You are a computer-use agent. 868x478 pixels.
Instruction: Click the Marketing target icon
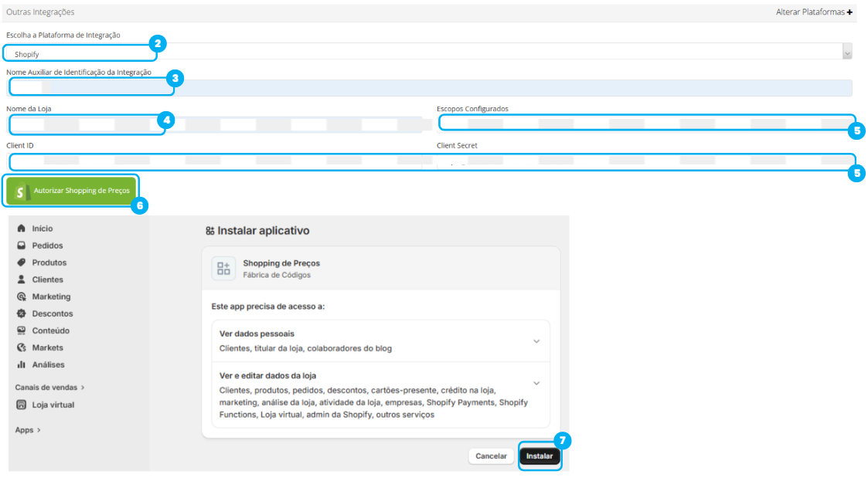click(x=21, y=297)
